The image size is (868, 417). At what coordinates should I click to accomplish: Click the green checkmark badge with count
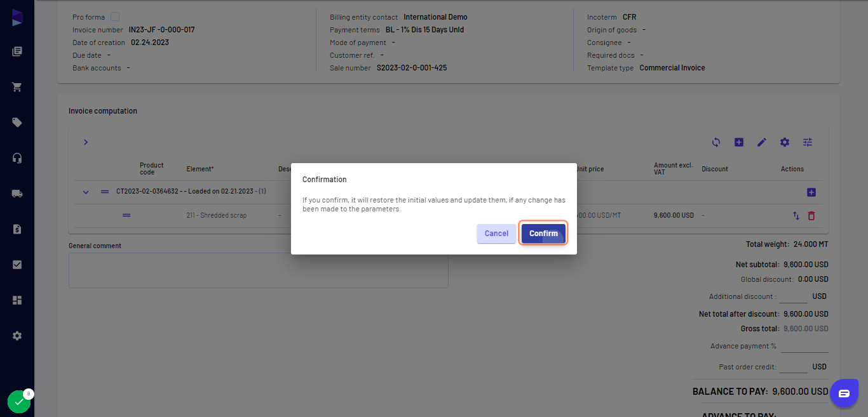[19, 401]
